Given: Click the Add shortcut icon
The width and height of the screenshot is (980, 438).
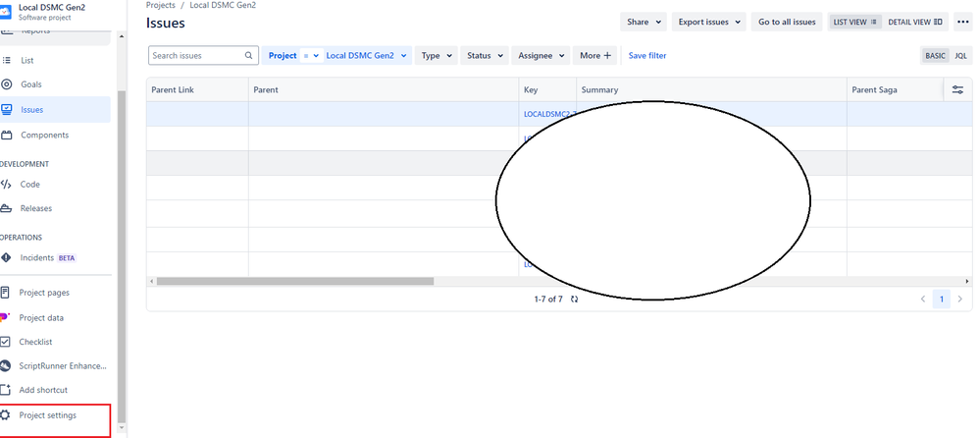Looking at the screenshot, I should click(x=6, y=390).
